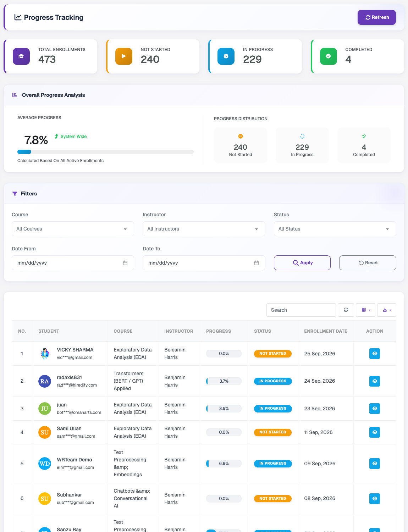408x532 pixels.
Task: Click the 25 Sep, 2026 enrollment date
Action: pyautogui.click(x=320, y=354)
